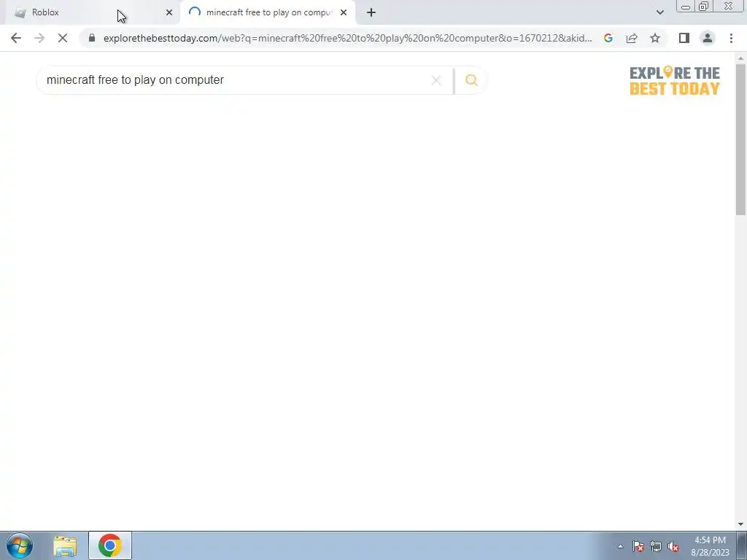This screenshot has width=747, height=560.
Task: Open Google icon in address bar
Action: coord(608,38)
